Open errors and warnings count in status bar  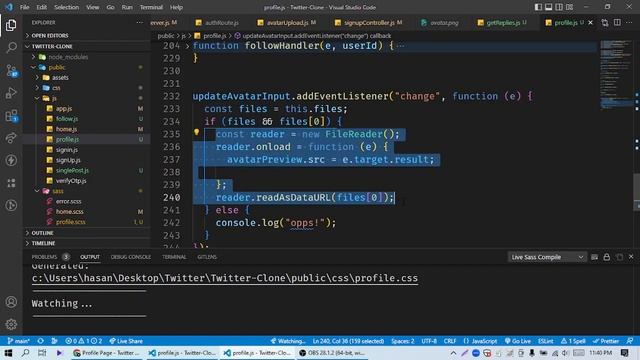(x=84, y=341)
